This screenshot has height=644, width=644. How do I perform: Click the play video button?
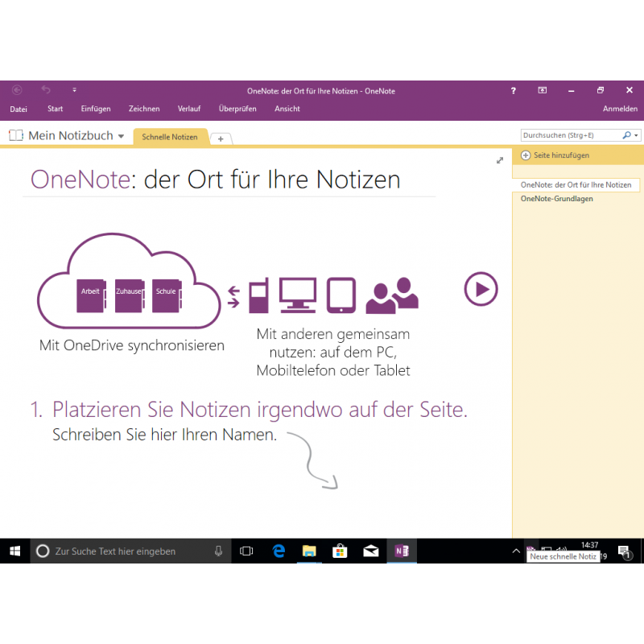click(x=481, y=288)
